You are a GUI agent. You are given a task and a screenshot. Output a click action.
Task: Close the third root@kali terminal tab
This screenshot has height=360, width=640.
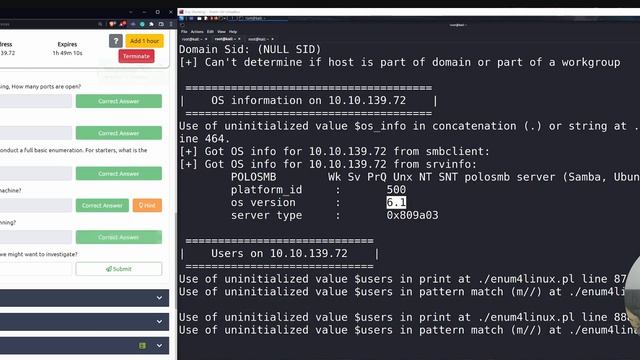(272, 39)
